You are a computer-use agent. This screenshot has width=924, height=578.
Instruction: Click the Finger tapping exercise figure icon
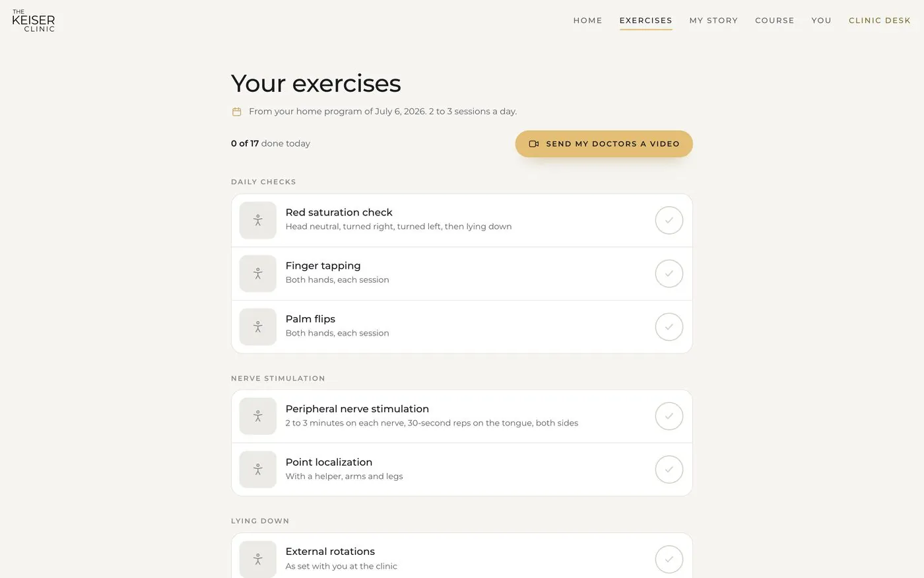tap(257, 273)
